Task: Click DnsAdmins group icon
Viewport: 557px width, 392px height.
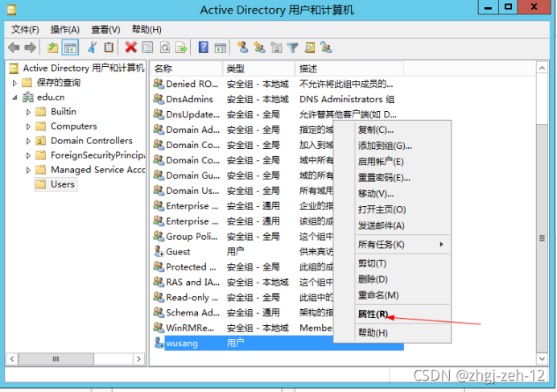Action: [x=159, y=99]
